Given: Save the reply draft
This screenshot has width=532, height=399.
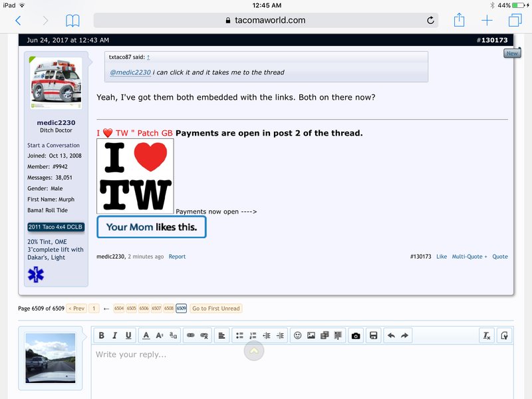Looking at the screenshot, I should tap(373, 336).
